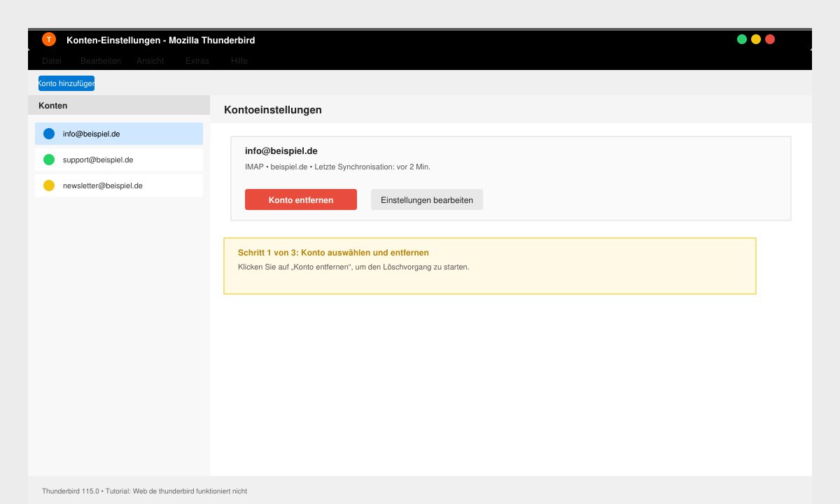Click the yellow window control button

(756, 39)
